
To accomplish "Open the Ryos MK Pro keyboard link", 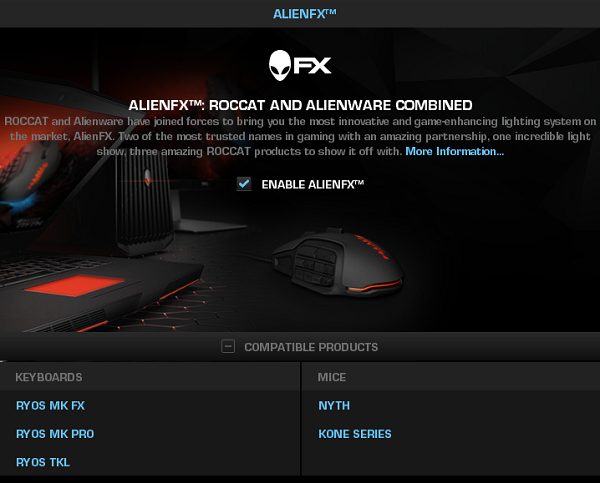I will (55, 434).
